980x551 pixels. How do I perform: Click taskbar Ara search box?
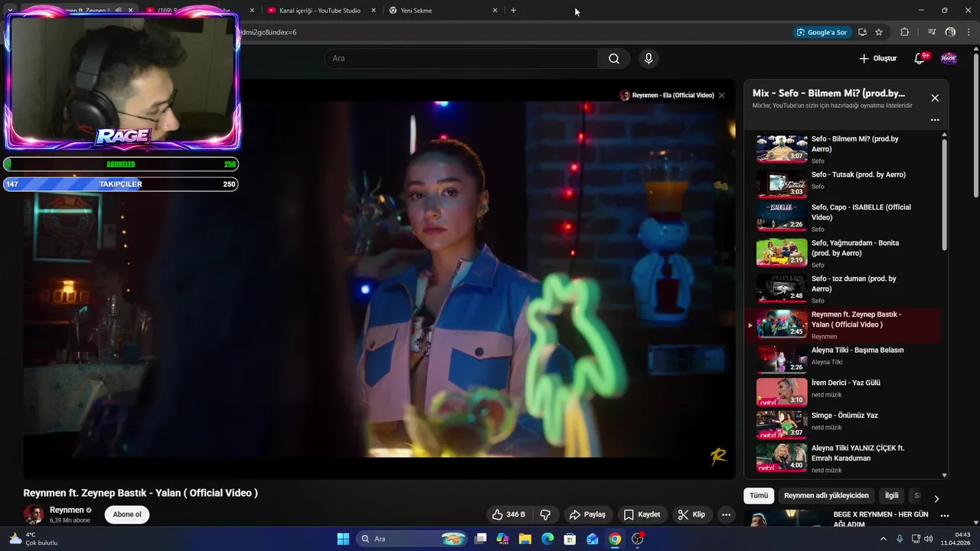[x=412, y=539]
